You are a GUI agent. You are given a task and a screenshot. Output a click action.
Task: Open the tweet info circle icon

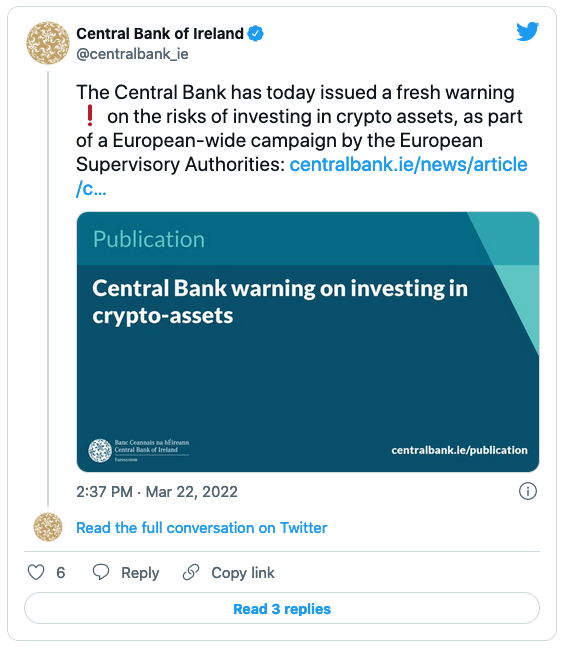528,491
